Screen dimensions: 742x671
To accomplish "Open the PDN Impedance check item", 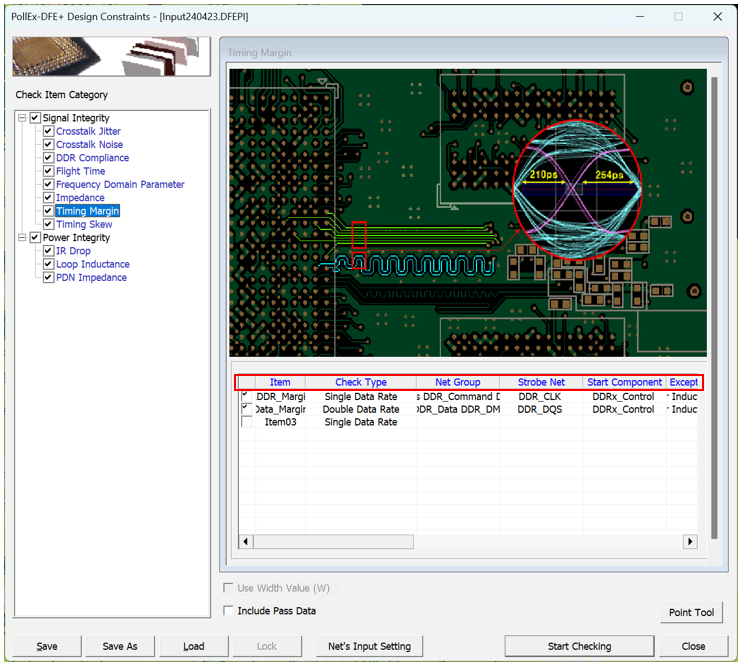I will (91, 278).
